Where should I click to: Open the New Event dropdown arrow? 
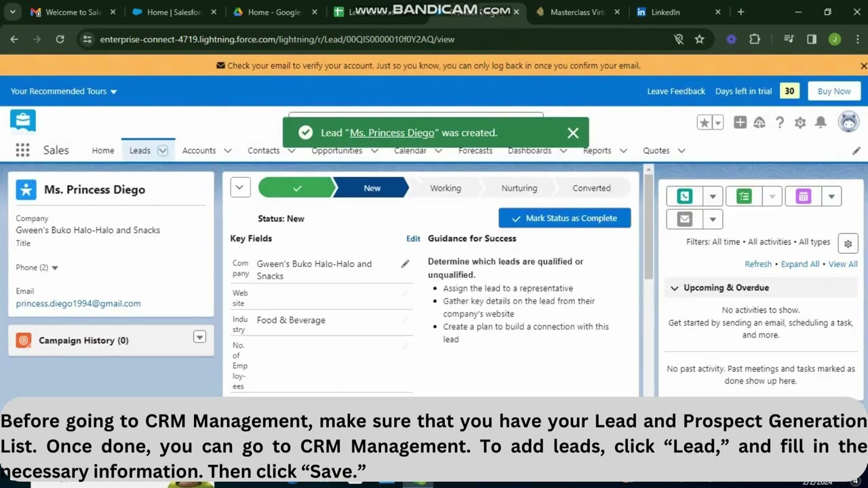(831, 197)
